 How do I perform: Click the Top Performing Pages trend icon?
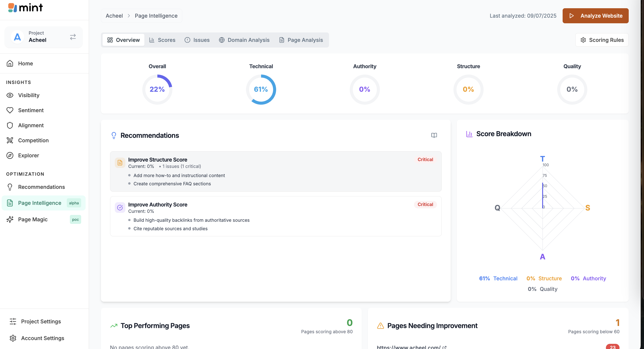point(114,325)
